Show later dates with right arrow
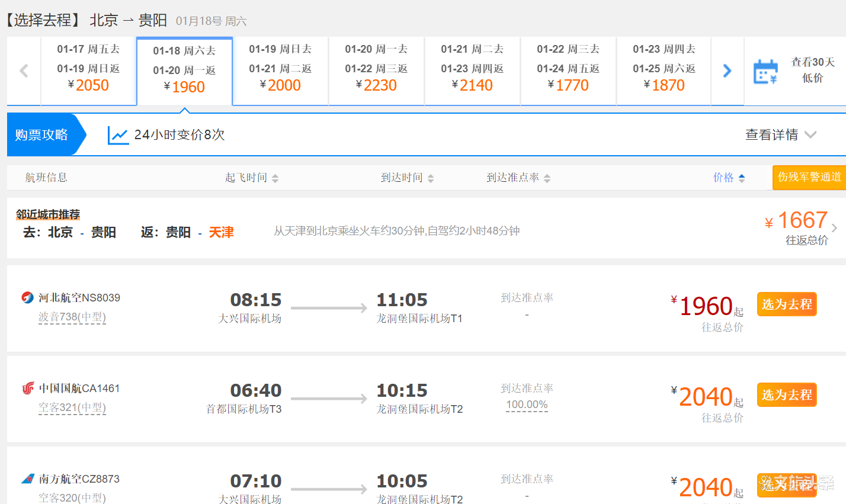The width and height of the screenshot is (846, 504). pos(727,71)
